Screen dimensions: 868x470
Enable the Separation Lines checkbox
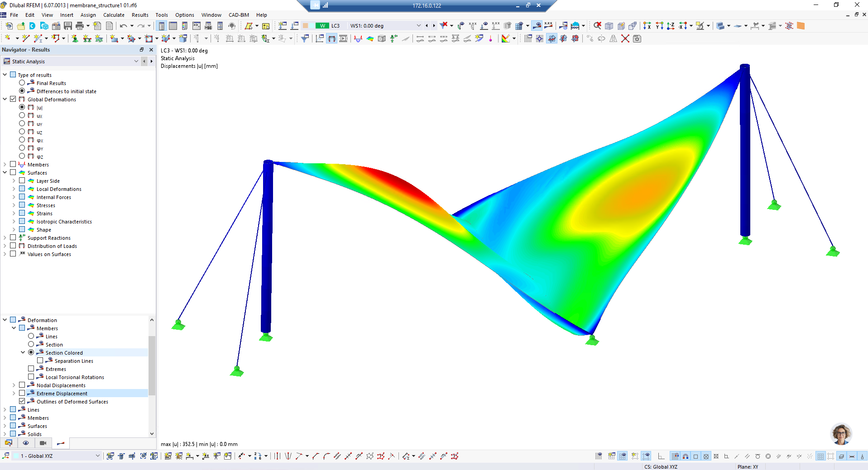40,361
